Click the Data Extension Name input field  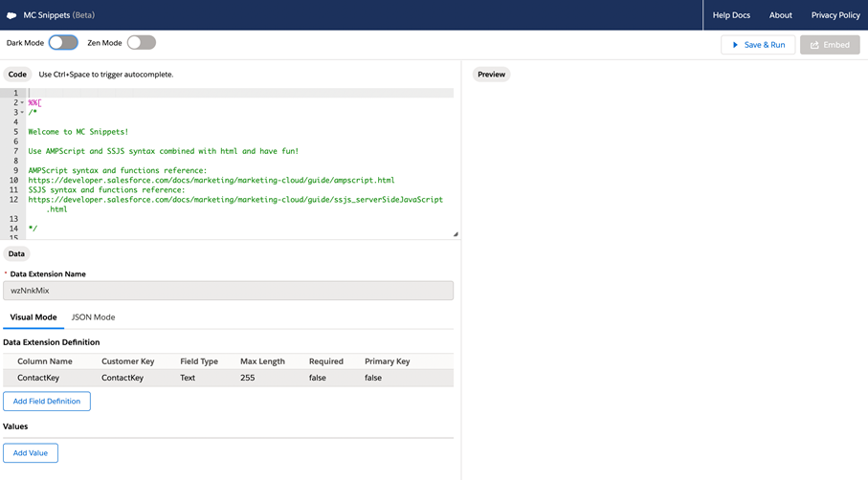pyautogui.click(x=228, y=291)
